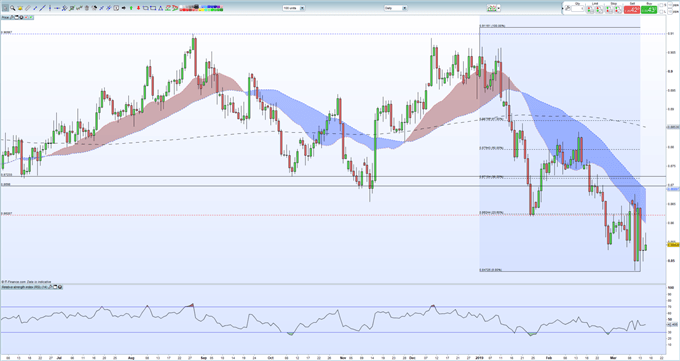Select the magnifying glass zoom tool

point(13,8)
